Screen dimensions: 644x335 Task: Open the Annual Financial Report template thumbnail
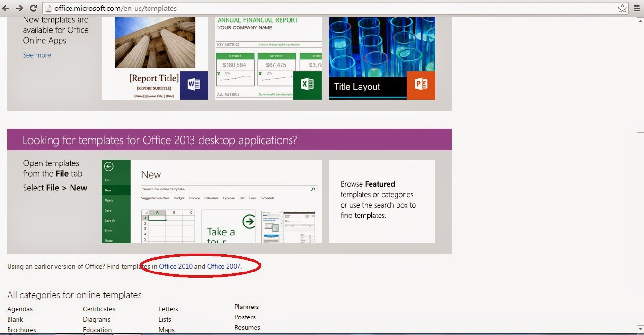tap(268, 58)
